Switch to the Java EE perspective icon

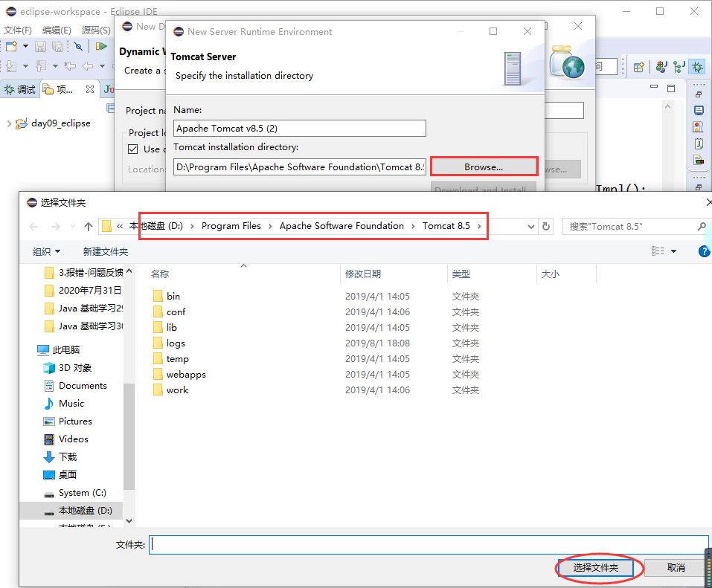tap(661, 67)
